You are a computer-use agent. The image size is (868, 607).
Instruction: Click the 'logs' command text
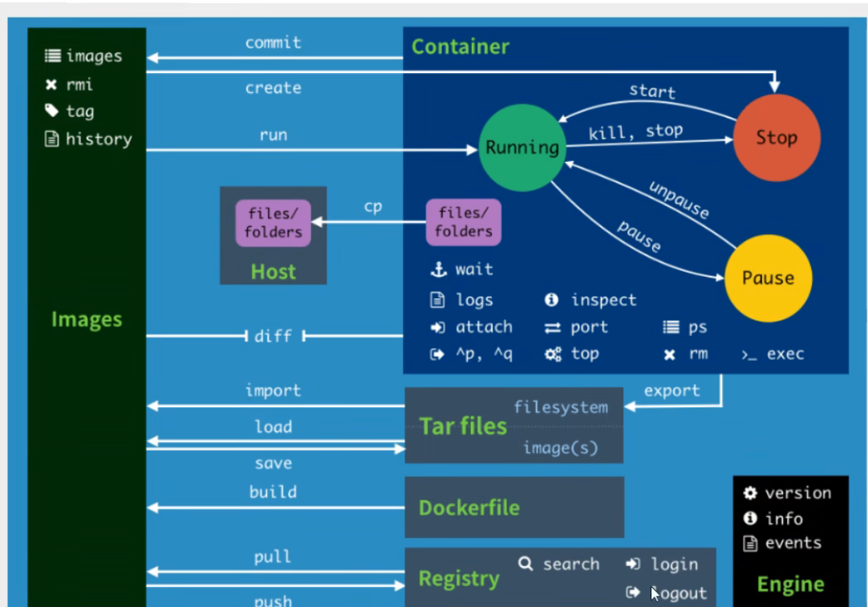474,300
